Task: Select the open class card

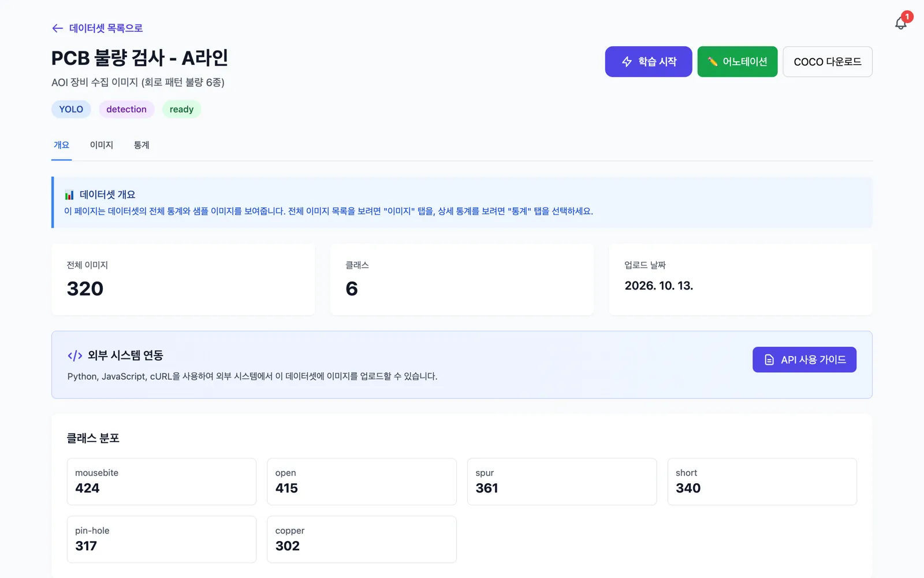Action: pos(362,481)
